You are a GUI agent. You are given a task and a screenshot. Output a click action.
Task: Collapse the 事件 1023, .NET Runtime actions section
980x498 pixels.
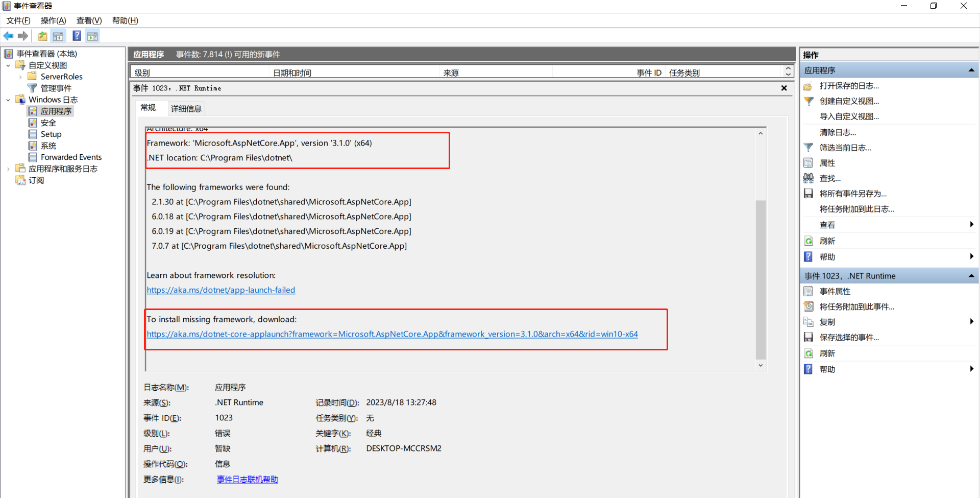971,276
